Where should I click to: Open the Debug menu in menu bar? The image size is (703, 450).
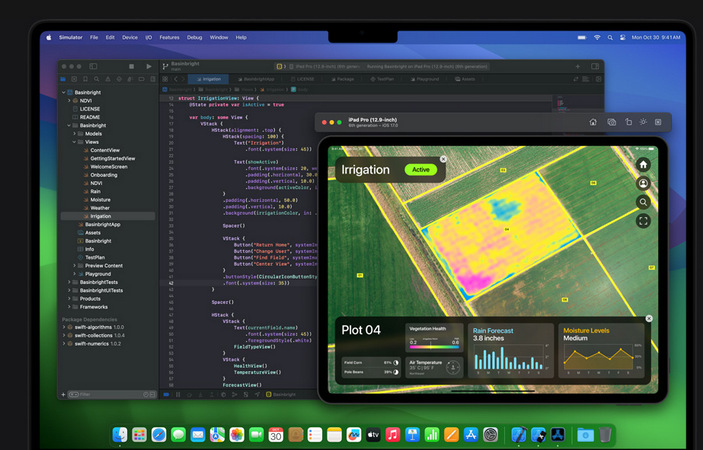pyautogui.click(x=194, y=37)
